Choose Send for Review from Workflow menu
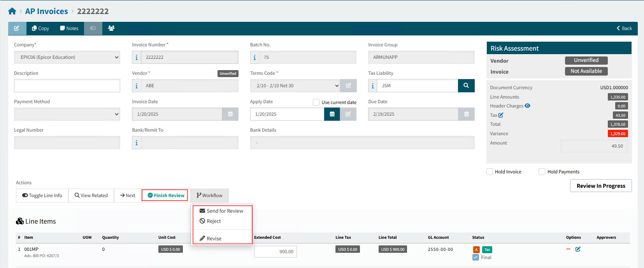Image resolution: width=644 pixels, height=268 pixels. (x=221, y=211)
